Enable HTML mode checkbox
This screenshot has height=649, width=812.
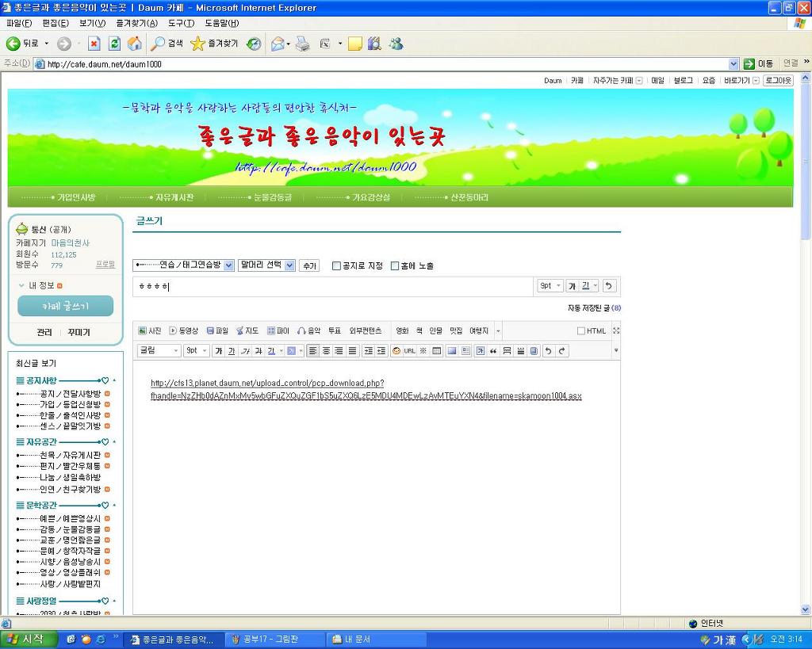[x=581, y=331]
